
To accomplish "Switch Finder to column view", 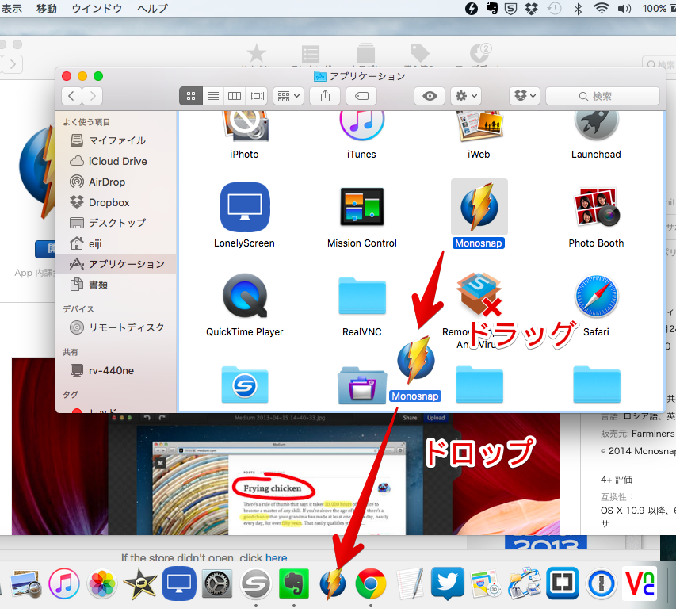I will [235, 96].
